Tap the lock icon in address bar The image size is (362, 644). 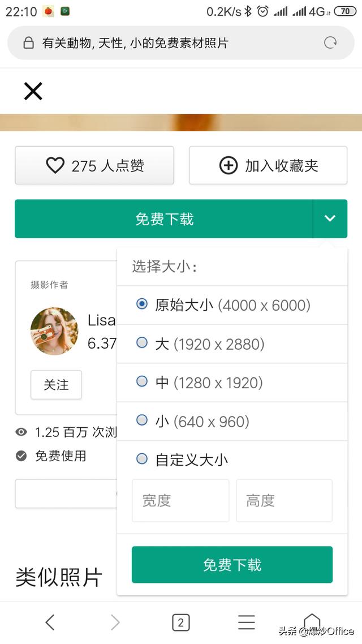tap(28, 43)
